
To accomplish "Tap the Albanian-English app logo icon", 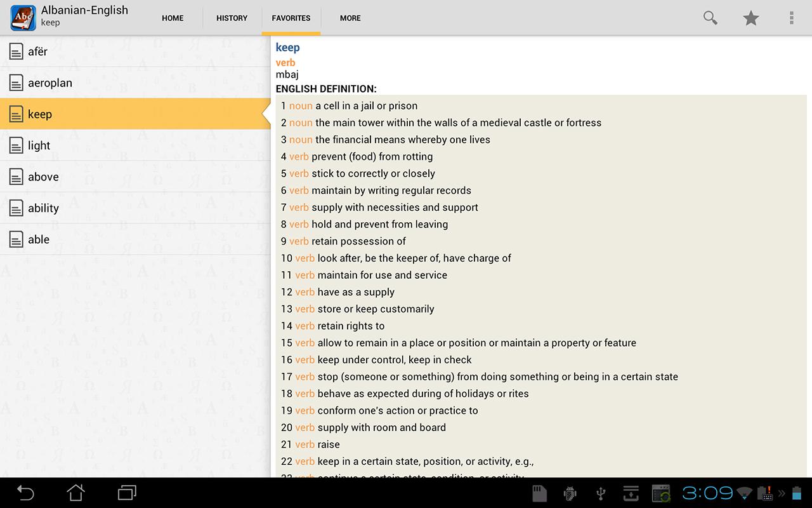I will tap(23, 18).
